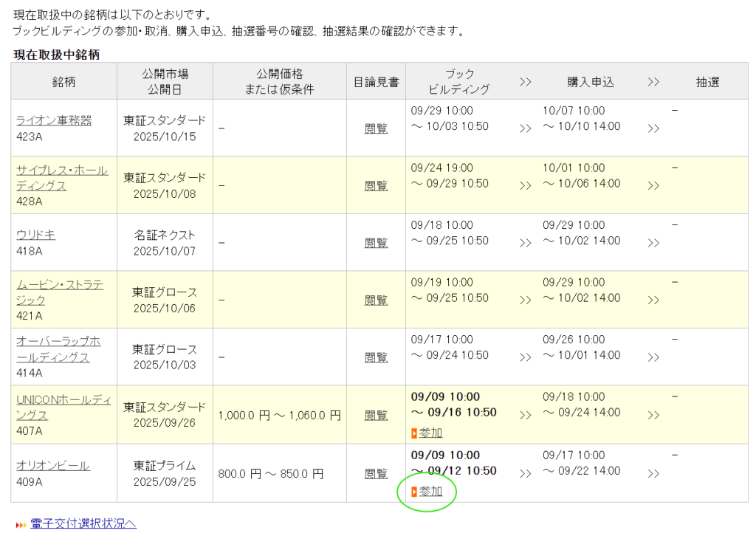
Task: Click the orange arrow icon beside UNICON's 参加
Action: click(x=414, y=433)
